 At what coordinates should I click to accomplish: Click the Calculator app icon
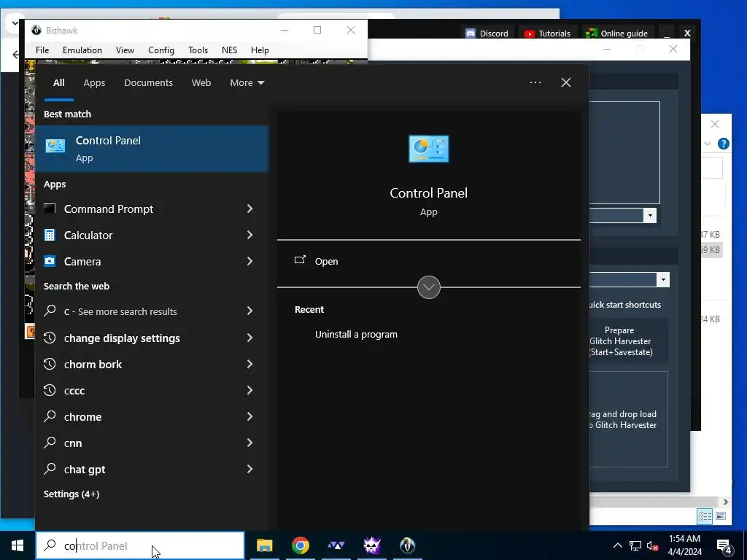[x=50, y=235]
